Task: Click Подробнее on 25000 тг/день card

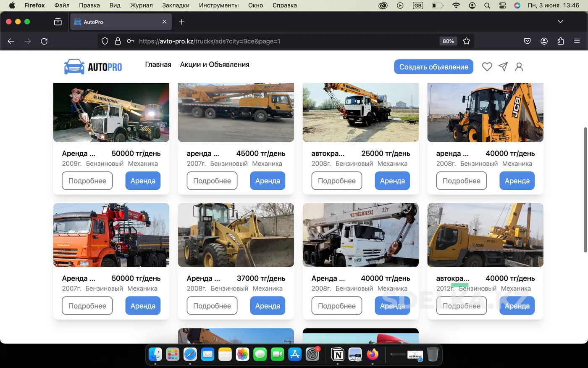Action: point(337,181)
